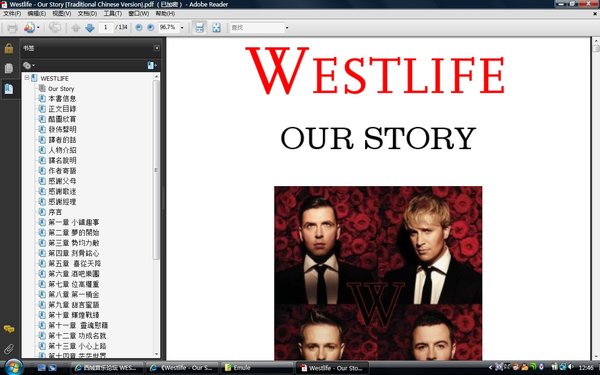The height and width of the screenshot is (375, 600).
Task: Select the 第一章 bookmark
Action: (73, 222)
